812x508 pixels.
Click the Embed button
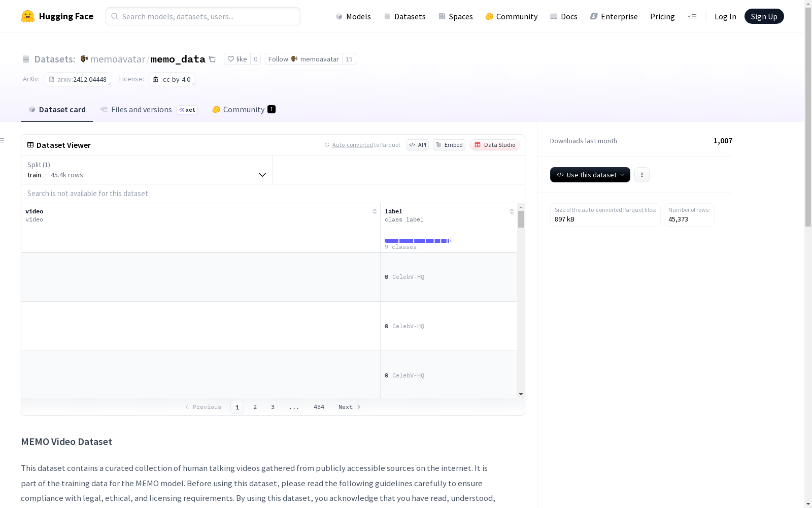coord(449,145)
